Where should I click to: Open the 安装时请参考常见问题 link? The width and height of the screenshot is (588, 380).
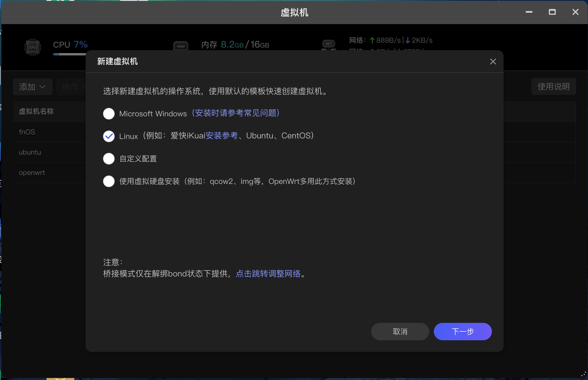tap(235, 113)
